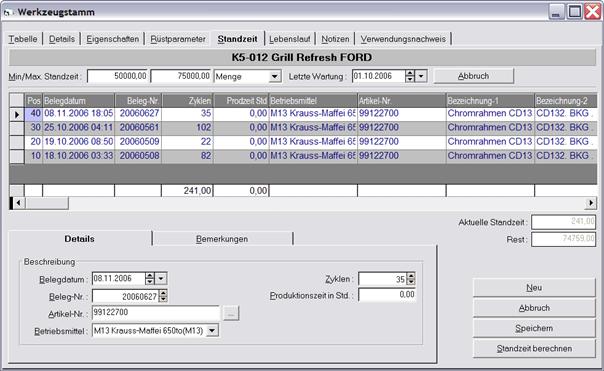Image resolution: width=604 pixels, height=371 pixels.
Task: Select the lower Details sub-tab
Action: 79,239
